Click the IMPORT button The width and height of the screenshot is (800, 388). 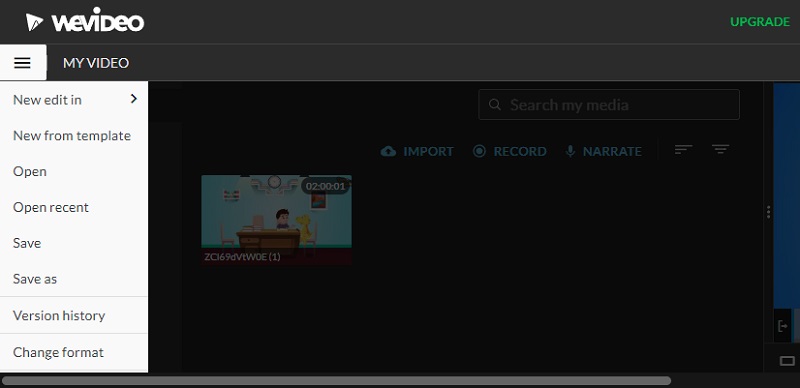417,151
